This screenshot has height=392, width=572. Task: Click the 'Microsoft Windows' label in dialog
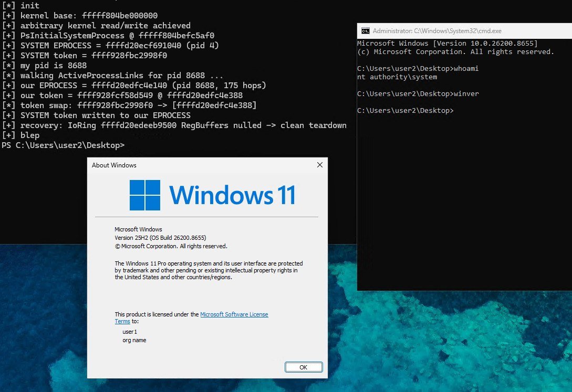click(x=138, y=229)
